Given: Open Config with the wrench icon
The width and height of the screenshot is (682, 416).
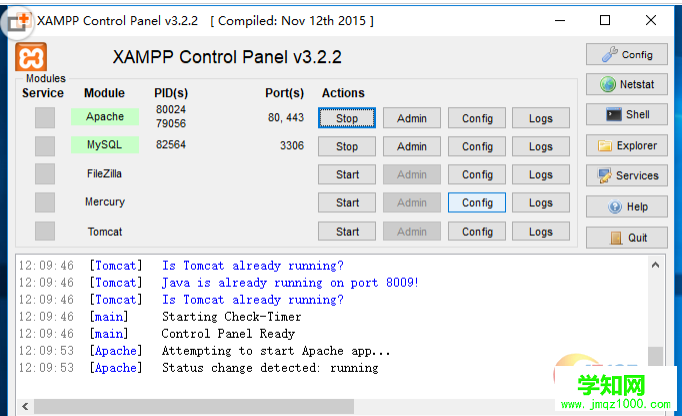Looking at the screenshot, I should pyautogui.click(x=626, y=54).
